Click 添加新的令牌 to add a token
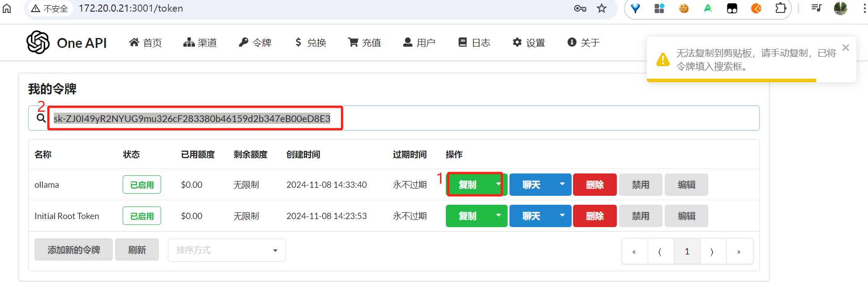868x287 pixels. pos(74,250)
